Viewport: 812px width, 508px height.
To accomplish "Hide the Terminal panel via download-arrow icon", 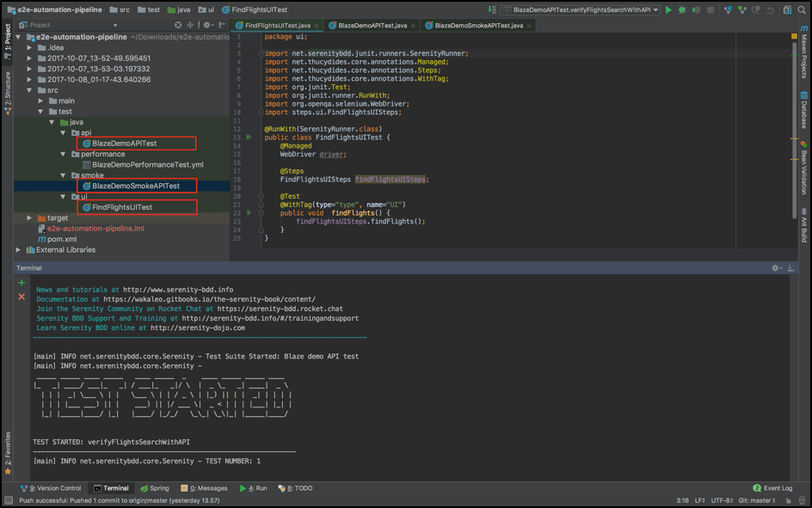I will (x=790, y=268).
